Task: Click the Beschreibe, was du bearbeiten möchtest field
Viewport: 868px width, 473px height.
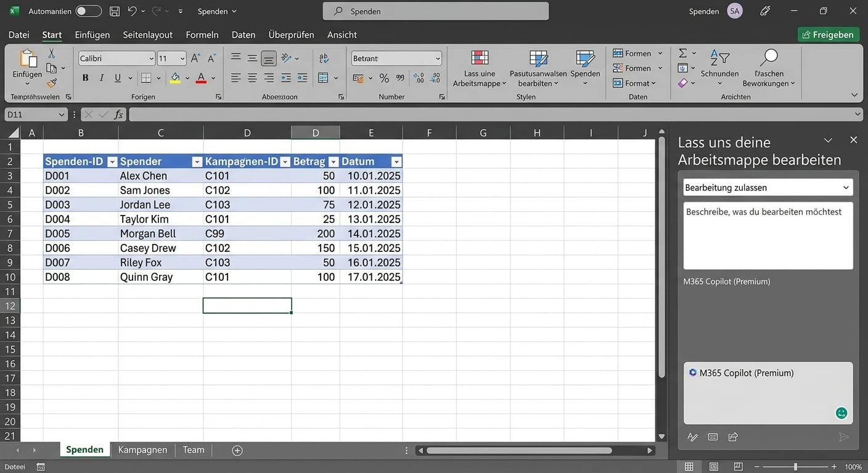Action: (x=768, y=235)
